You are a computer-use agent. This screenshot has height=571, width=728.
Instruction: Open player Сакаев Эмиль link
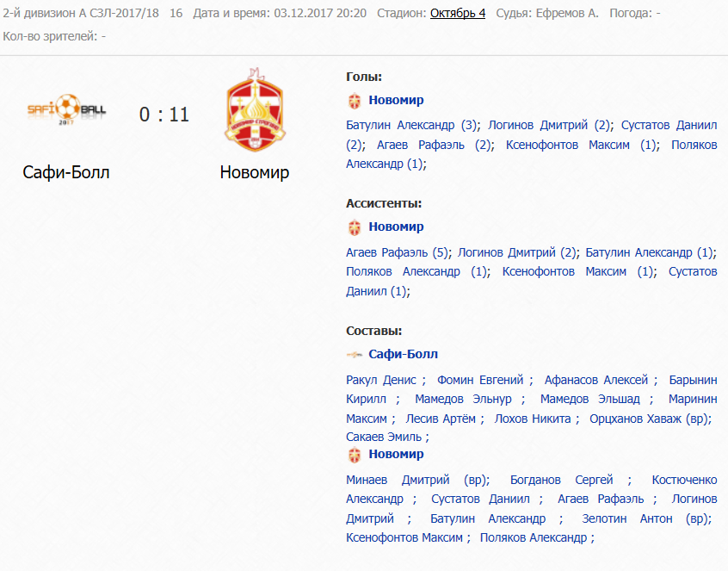(x=384, y=438)
